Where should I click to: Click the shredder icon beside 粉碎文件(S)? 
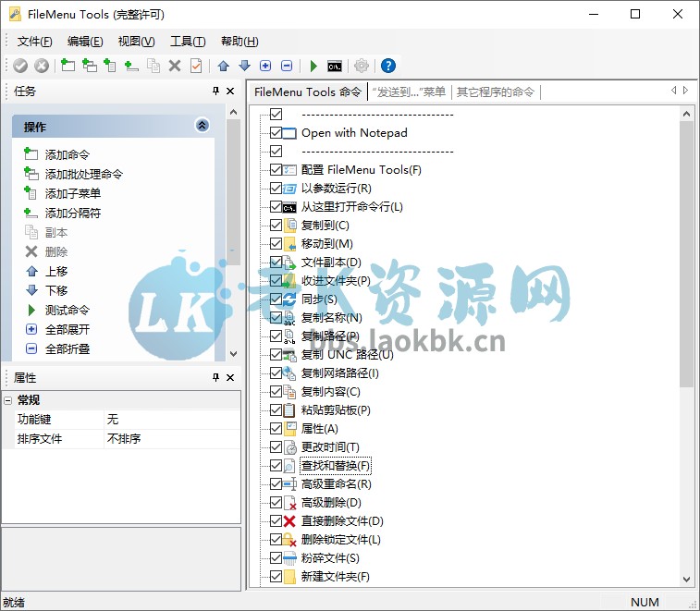click(x=289, y=558)
